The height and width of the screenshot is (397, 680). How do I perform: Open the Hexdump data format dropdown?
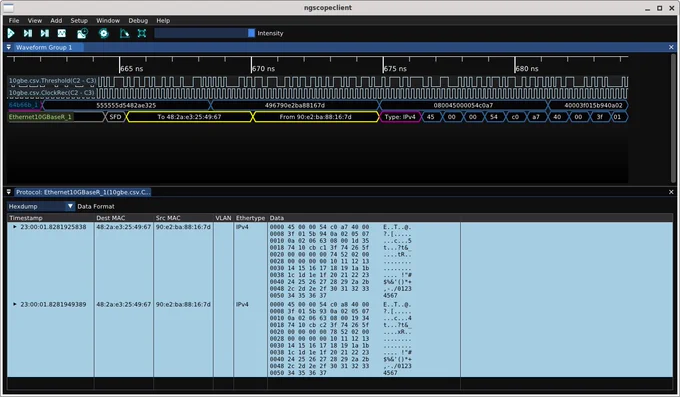click(x=41, y=206)
